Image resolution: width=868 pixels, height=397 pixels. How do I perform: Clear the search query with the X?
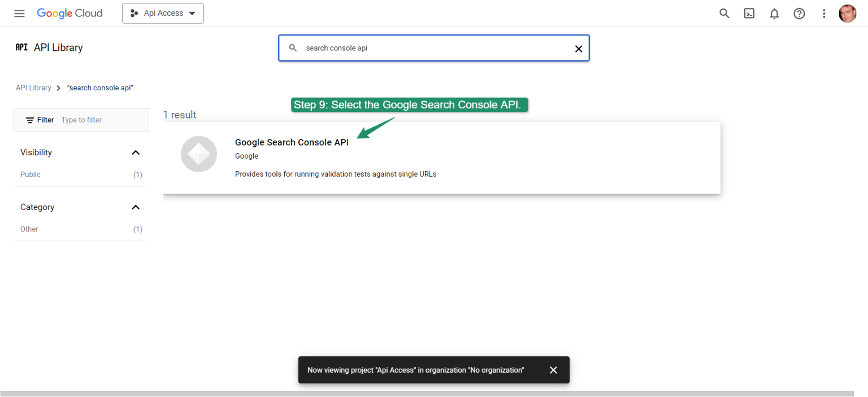pyautogui.click(x=579, y=49)
